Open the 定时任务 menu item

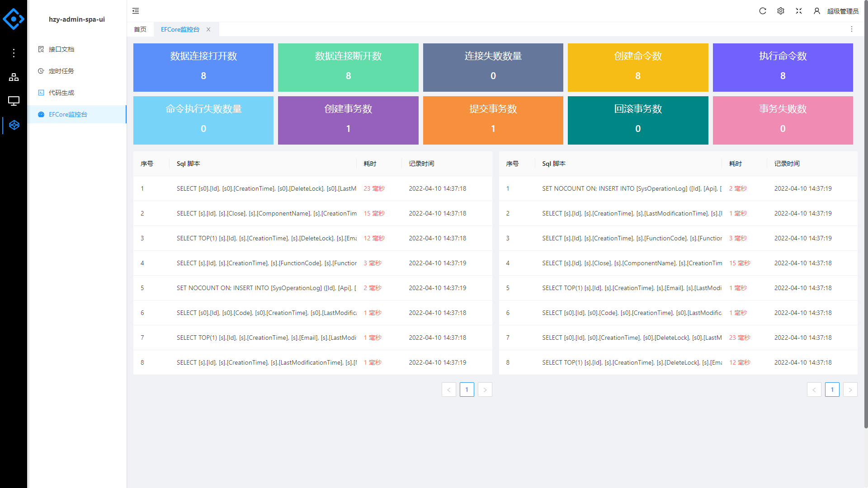click(x=61, y=71)
